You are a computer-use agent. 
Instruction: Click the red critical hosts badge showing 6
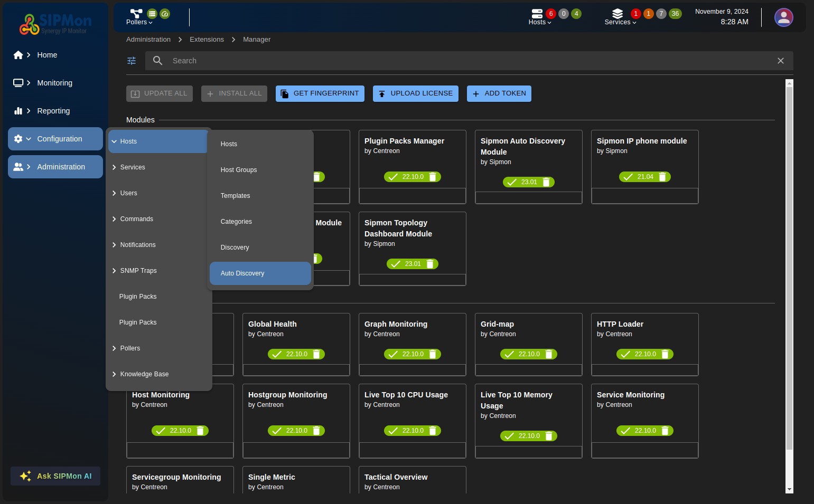[x=551, y=14]
